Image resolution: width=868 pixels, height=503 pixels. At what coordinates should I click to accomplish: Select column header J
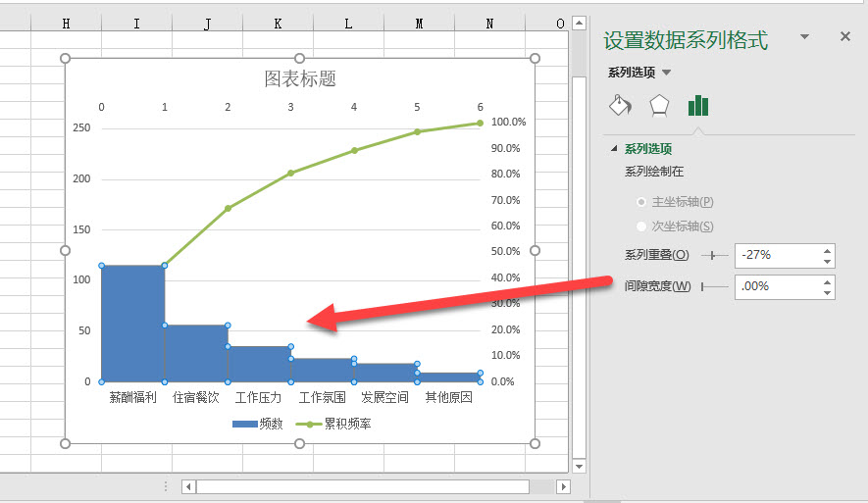pos(207,24)
